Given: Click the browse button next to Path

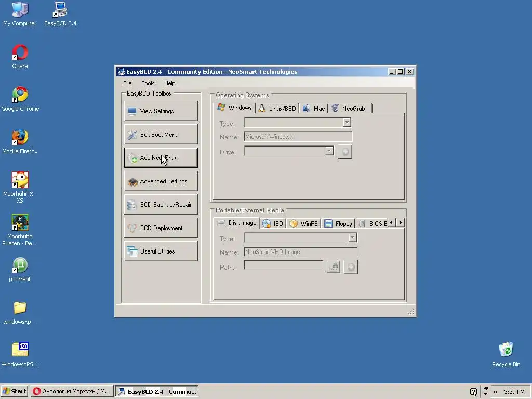Looking at the screenshot, I should click(x=334, y=267).
